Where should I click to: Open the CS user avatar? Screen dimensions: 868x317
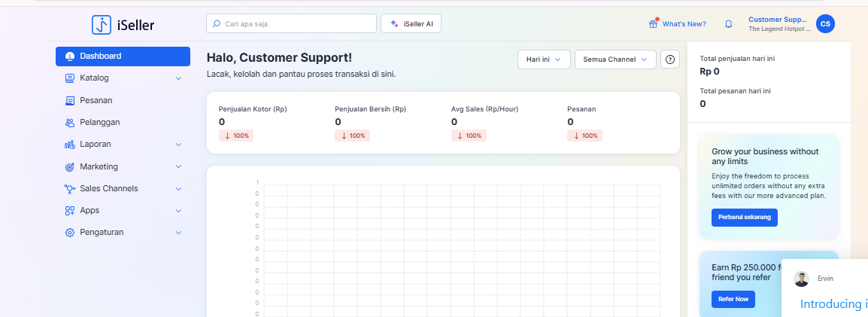[825, 24]
